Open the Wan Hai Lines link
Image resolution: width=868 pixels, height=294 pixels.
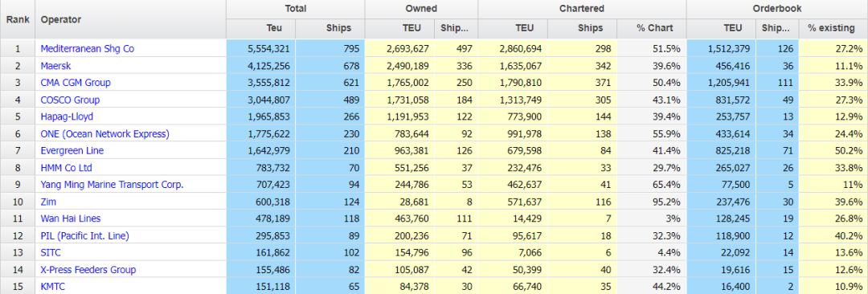pos(70,218)
